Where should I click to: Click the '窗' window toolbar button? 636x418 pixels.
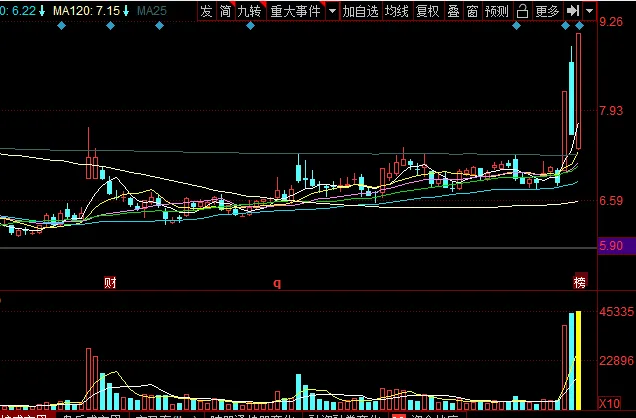[472, 11]
